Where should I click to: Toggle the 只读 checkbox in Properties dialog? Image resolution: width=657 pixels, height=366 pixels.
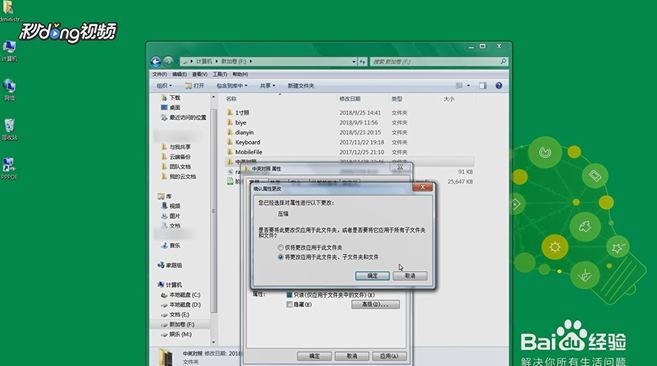pos(289,295)
